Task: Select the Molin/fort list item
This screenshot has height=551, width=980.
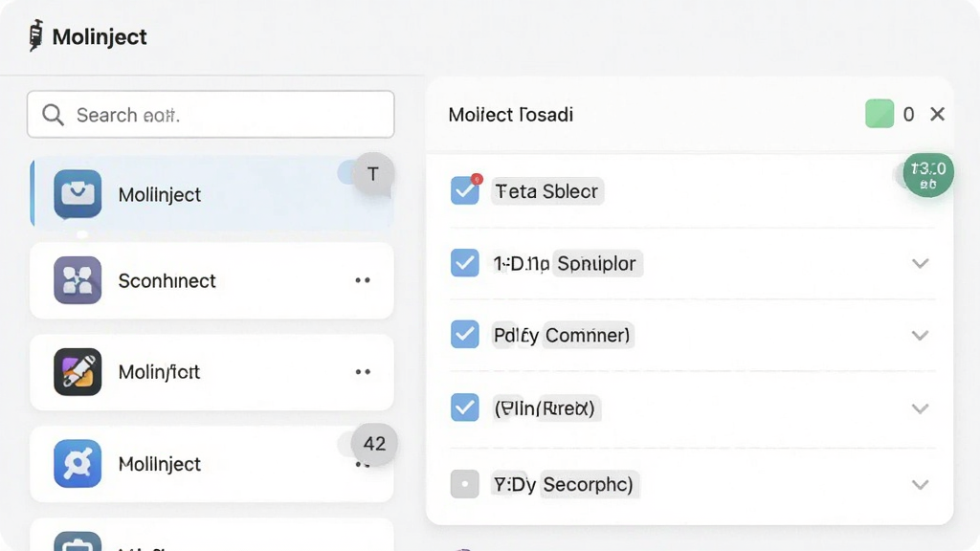Action: [212, 372]
